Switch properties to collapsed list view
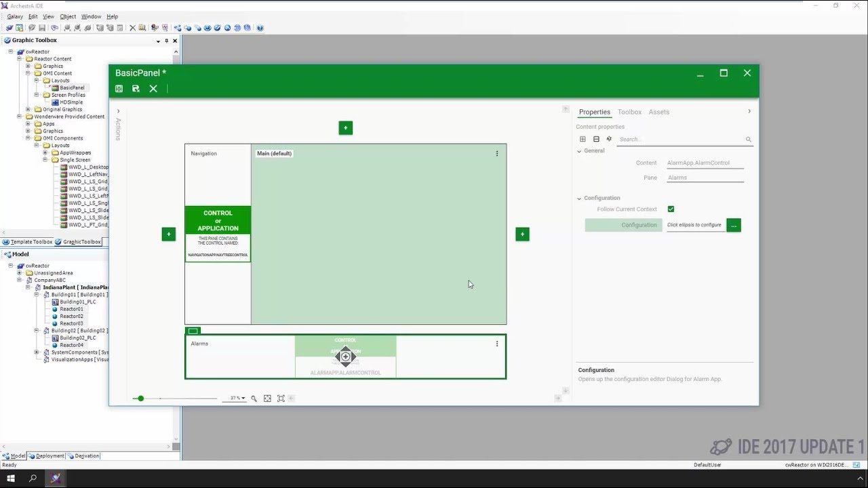The image size is (868, 488). pyautogui.click(x=596, y=139)
